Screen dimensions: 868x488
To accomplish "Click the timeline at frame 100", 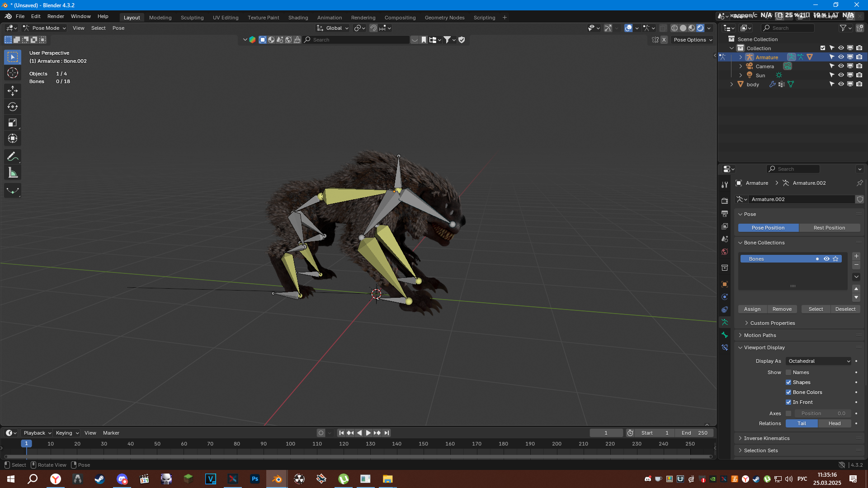I will point(290,444).
